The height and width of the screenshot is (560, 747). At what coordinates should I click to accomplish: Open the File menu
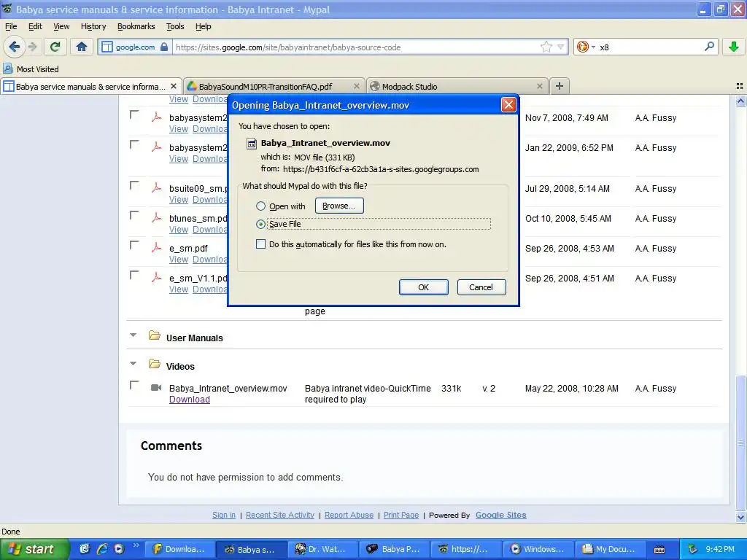[11, 26]
